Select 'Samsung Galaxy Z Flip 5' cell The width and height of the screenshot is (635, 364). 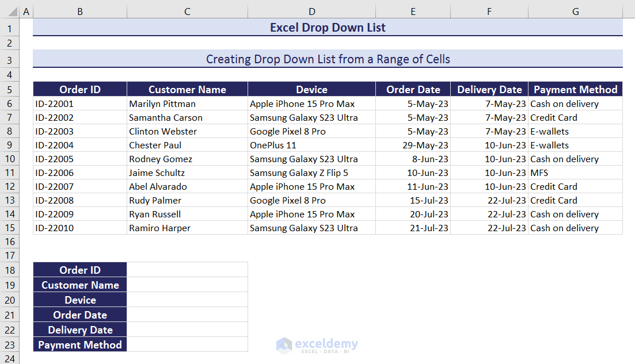click(x=312, y=173)
